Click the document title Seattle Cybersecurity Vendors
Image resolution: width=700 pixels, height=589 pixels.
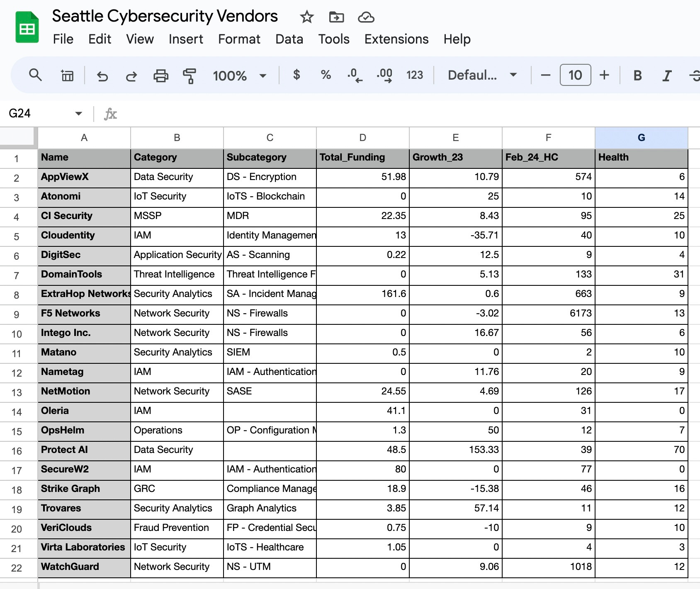pyautogui.click(x=165, y=16)
